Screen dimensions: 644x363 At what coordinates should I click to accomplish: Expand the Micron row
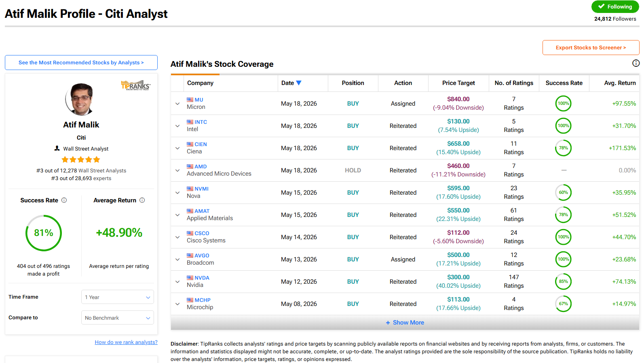pyautogui.click(x=177, y=104)
